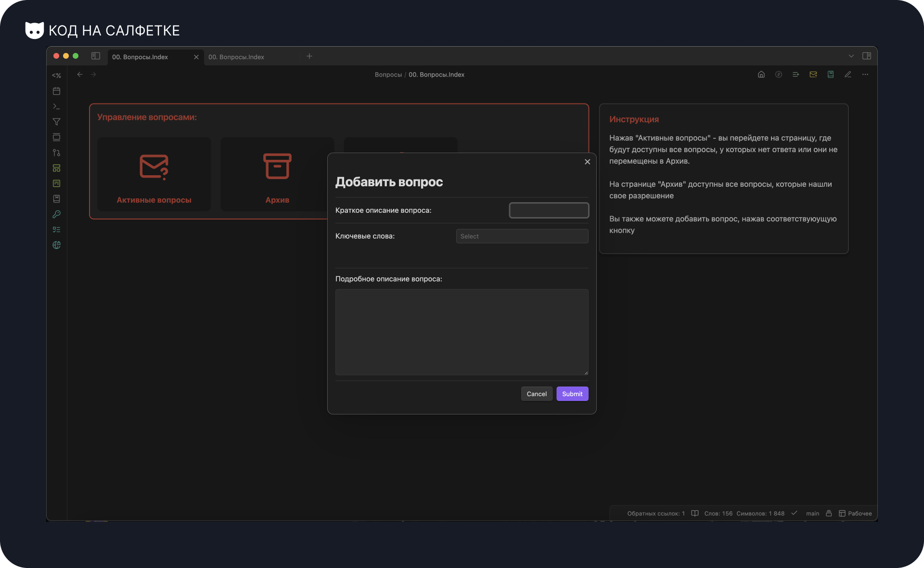Open the terminal command icon in ribbon
The width and height of the screenshot is (924, 568).
56,106
